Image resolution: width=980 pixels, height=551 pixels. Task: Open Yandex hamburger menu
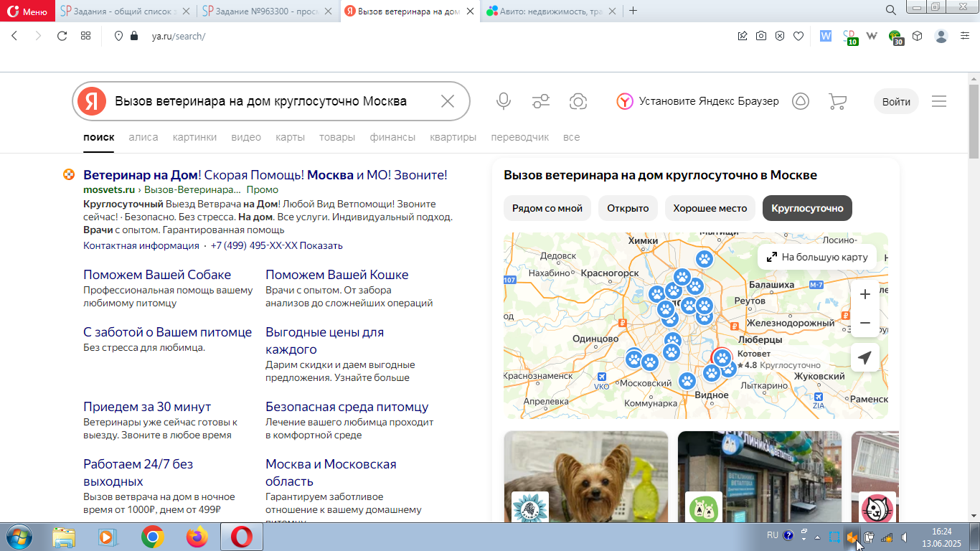coord(939,101)
